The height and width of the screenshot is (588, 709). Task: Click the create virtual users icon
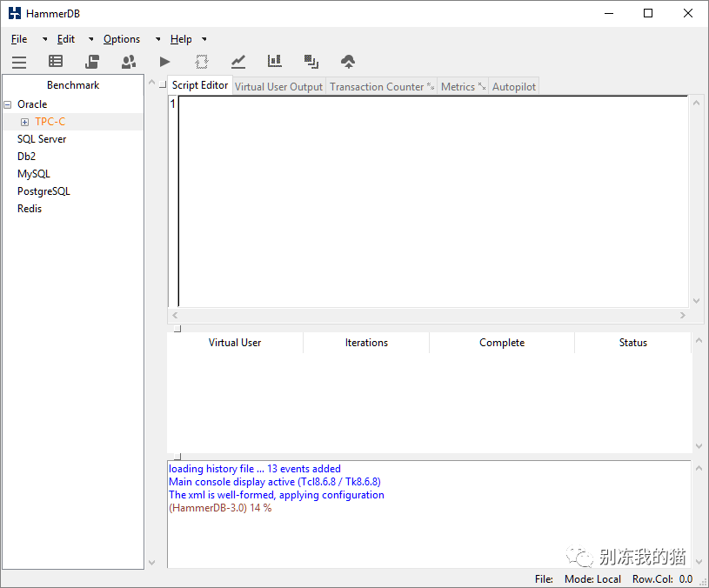[x=129, y=62]
